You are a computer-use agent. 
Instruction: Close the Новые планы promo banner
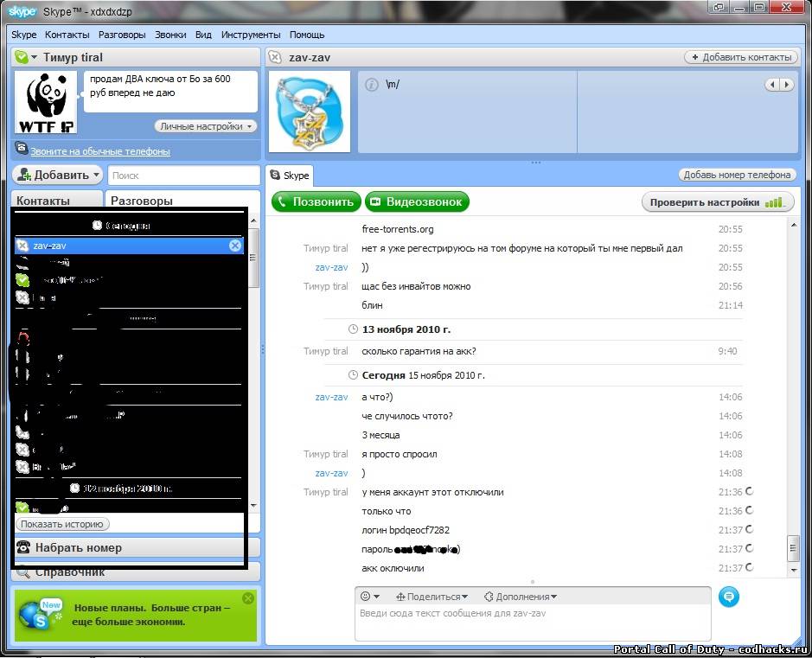(x=248, y=598)
